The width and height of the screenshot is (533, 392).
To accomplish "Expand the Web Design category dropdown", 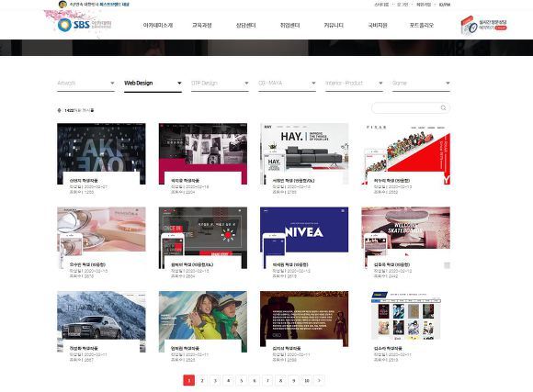I will coord(153,84).
